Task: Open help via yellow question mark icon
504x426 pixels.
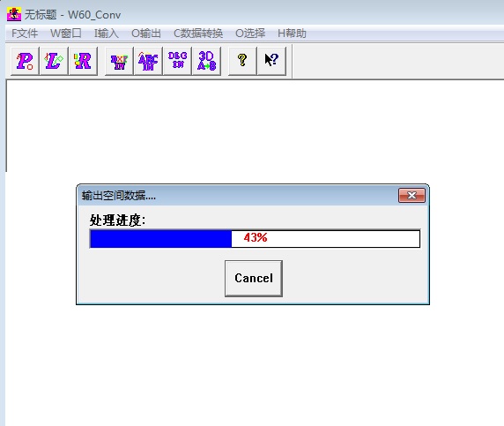Action: (x=242, y=61)
